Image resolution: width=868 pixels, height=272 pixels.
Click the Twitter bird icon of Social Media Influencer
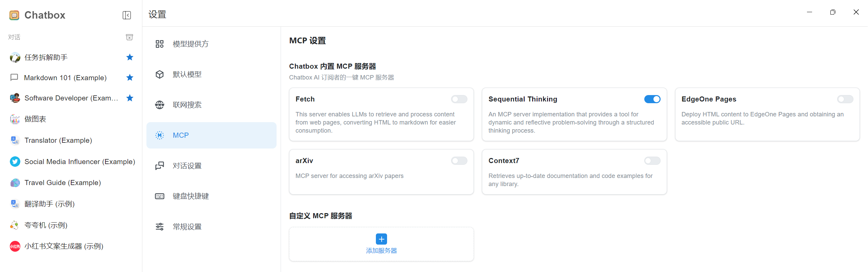click(x=15, y=162)
